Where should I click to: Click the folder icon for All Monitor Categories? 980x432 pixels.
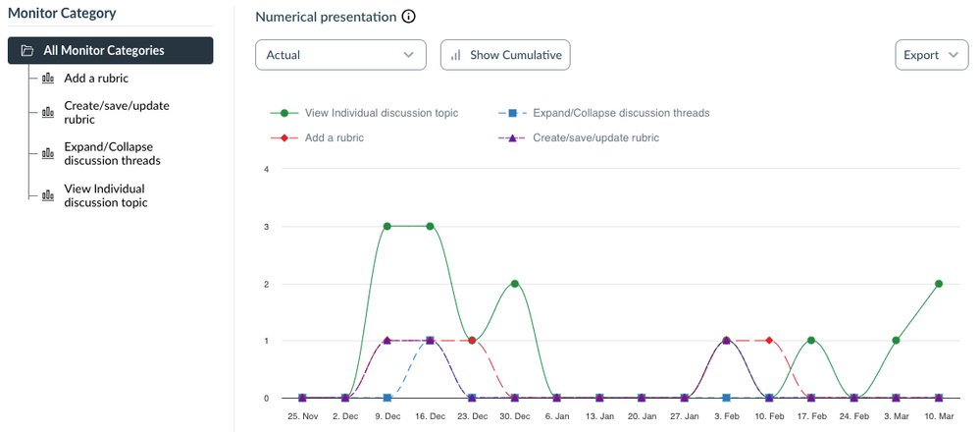click(x=27, y=50)
